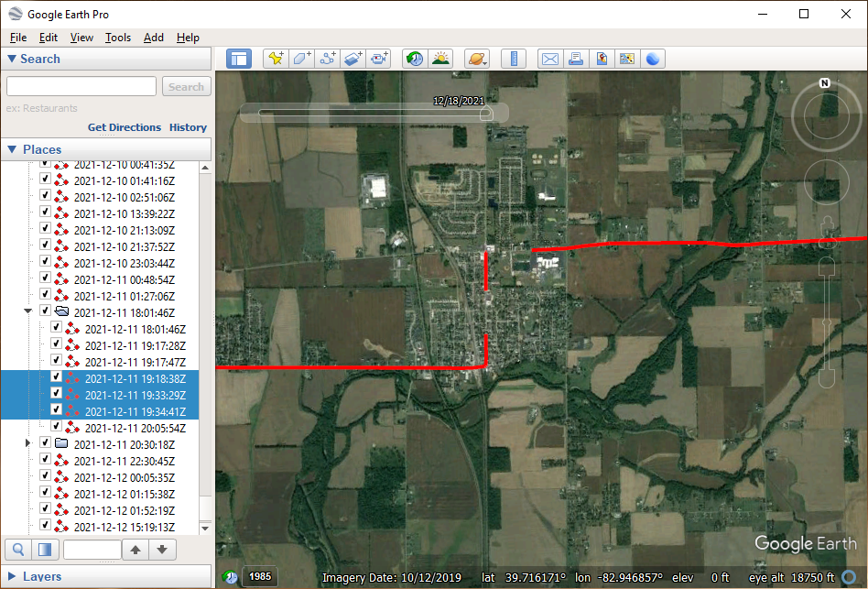Image resolution: width=868 pixels, height=589 pixels.
Task: Select the Save Image icon
Action: pyautogui.click(x=627, y=59)
